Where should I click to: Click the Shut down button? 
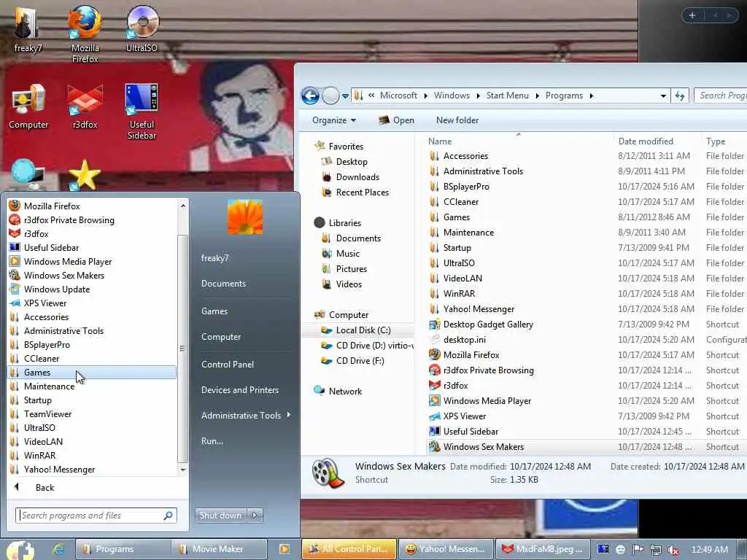pos(220,516)
